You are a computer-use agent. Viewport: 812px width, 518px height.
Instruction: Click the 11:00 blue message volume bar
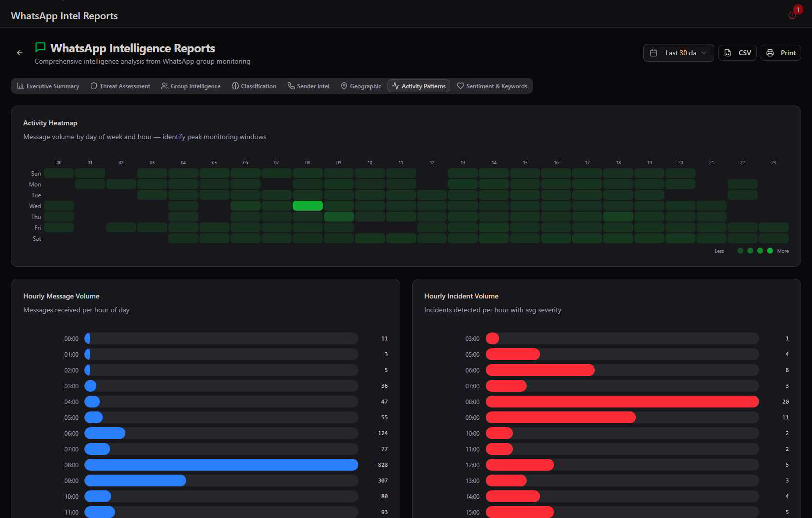pyautogui.click(x=100, y=512)
